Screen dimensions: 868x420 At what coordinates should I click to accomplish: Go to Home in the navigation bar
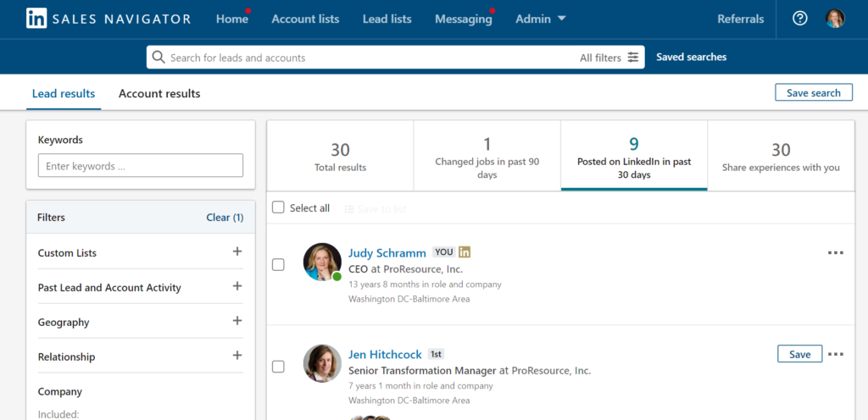click(x=232, y=19)
